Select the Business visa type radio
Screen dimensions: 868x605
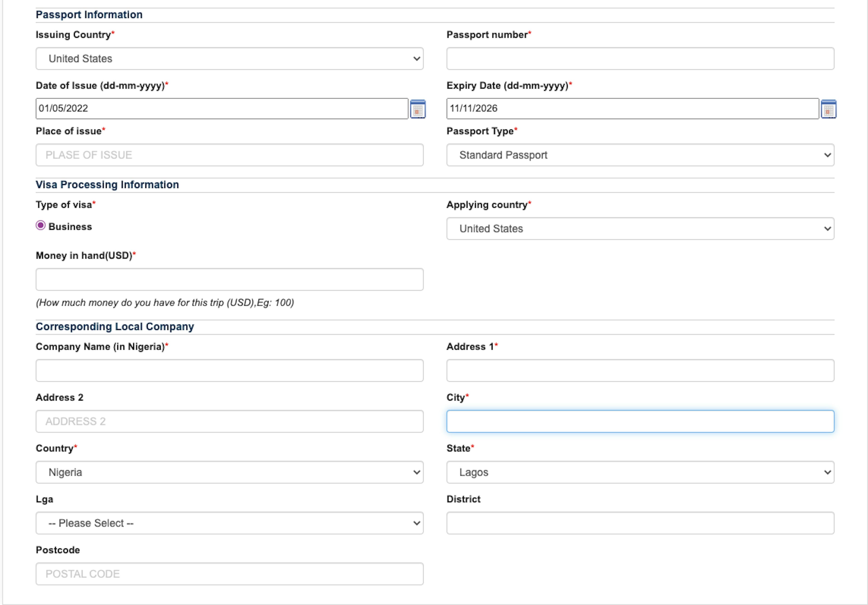tap(40, 226)
